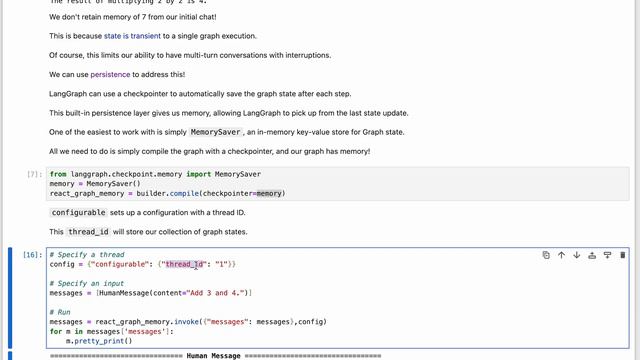The width and height of the screenshot is (640, 360).
Task: Collapse the Human Message output via its blue side bar
Action: [x=10, y=356]
